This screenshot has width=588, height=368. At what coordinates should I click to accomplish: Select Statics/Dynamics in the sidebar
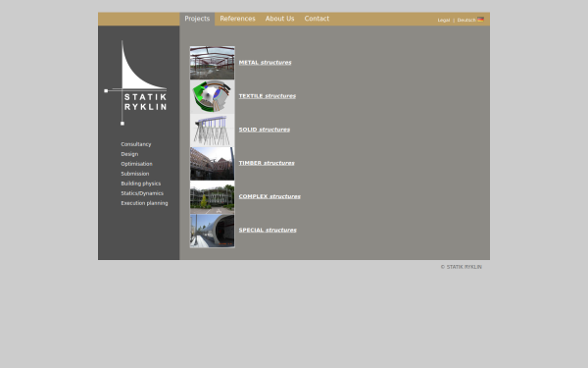142,193
